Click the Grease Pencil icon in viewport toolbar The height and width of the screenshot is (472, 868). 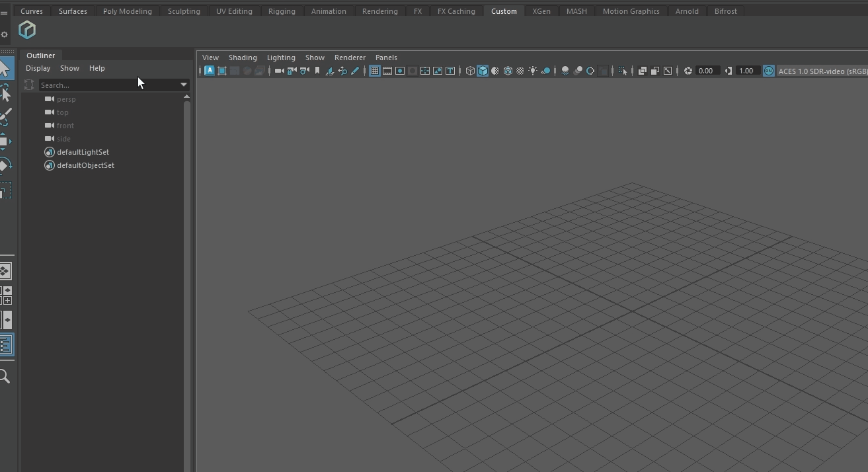(x=355, y=71)
